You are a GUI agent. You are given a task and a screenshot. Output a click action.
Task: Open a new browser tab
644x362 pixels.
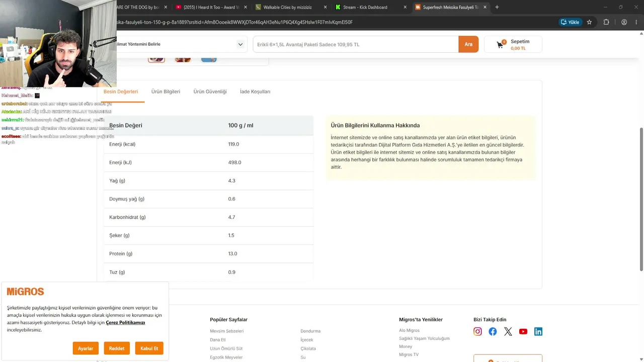pyautogui.click(x=497, y=7)
